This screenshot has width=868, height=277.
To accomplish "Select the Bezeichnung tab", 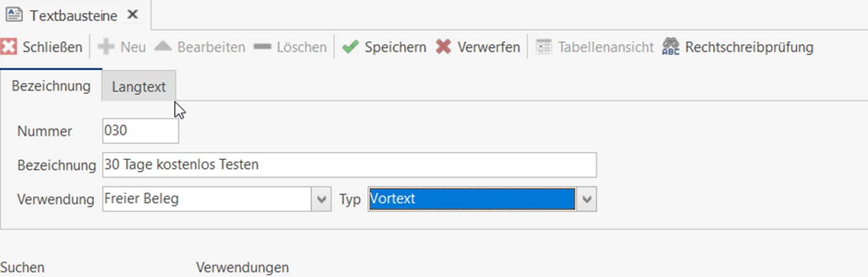I will pyautogui.click(x=51, y=86).
